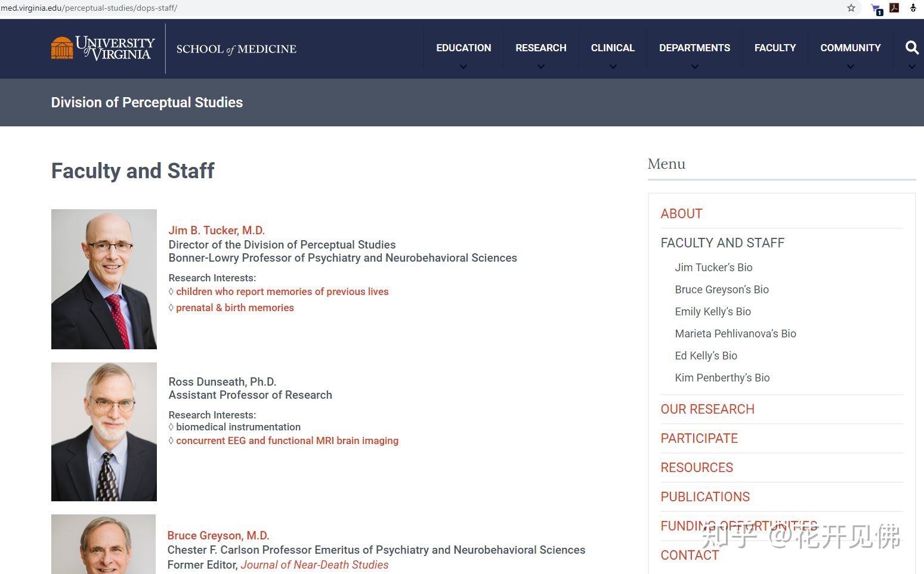
Task: Open Bruce Greyson's Bio sidebar link
Action: tap(722, 289)
